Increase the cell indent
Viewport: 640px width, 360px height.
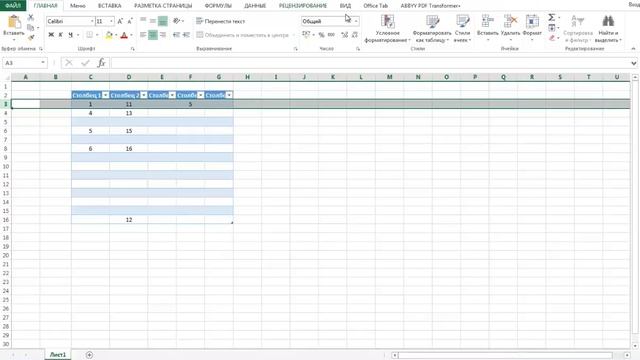(x=186, y=35)
